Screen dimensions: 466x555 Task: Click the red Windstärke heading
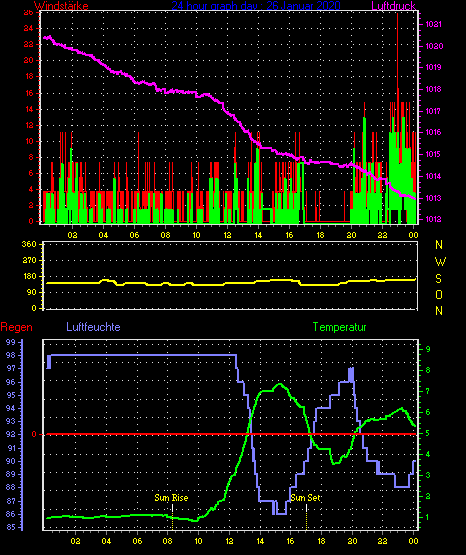click(61, 6)
